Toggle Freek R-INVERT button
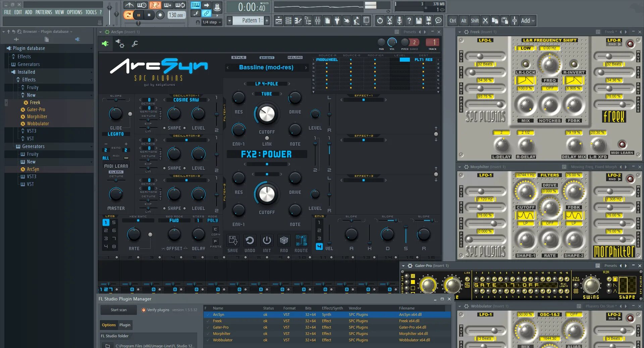 (x=574, y=64)
